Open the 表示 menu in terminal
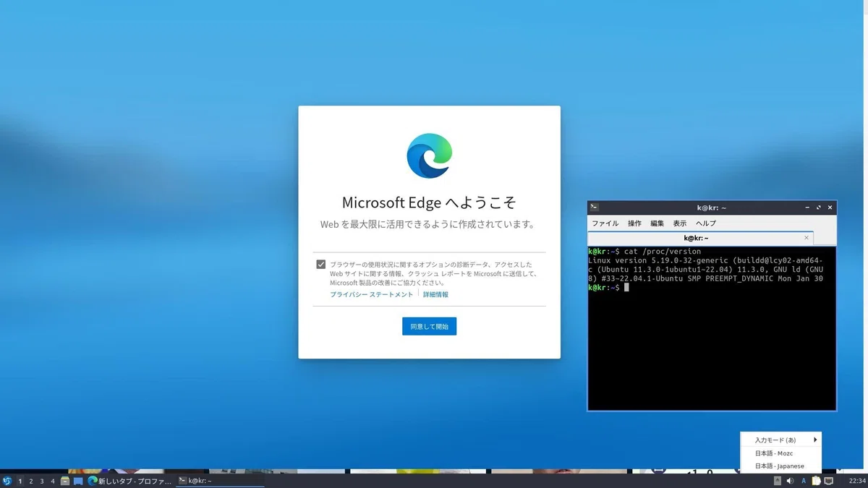The width and height of the screenshot is (868, 488). 679,223
